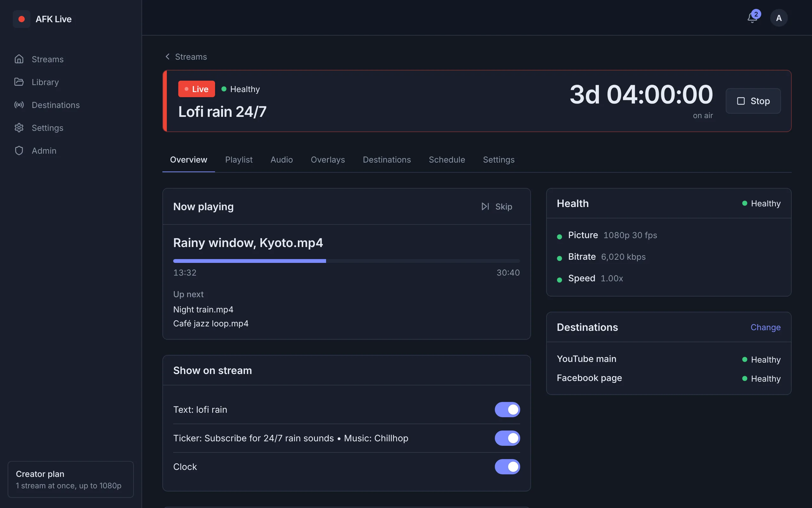Screen dimensions: 812x508
Task: Open the Destinations tab in stream tabs
Action: click(x=387, y=160)
